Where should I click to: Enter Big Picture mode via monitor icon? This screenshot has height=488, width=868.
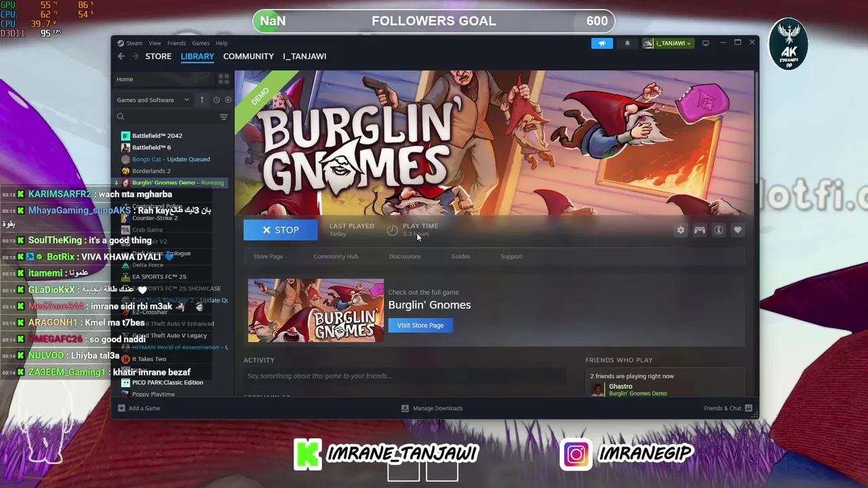[x=705, y=43]
